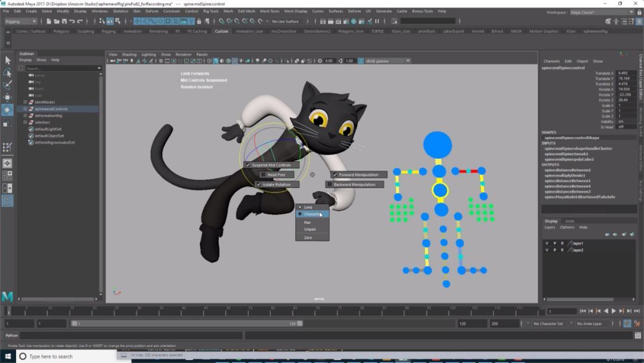Activate the Lasso select tool
The height and width of the screenshot is (363, 644).
pos(7,73)
